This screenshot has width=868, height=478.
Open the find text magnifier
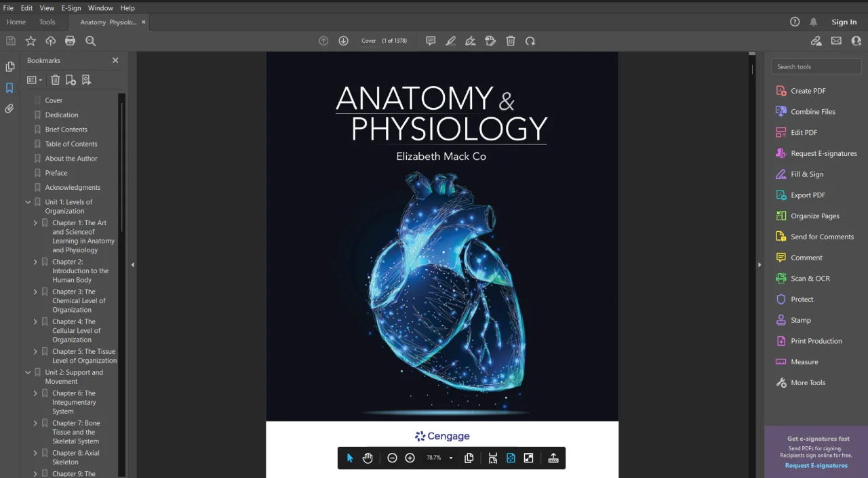pos(90,41)
